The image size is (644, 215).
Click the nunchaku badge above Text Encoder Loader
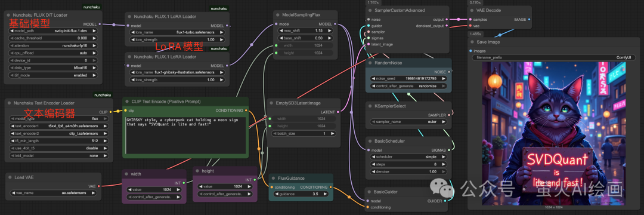(x=103, y=95)
